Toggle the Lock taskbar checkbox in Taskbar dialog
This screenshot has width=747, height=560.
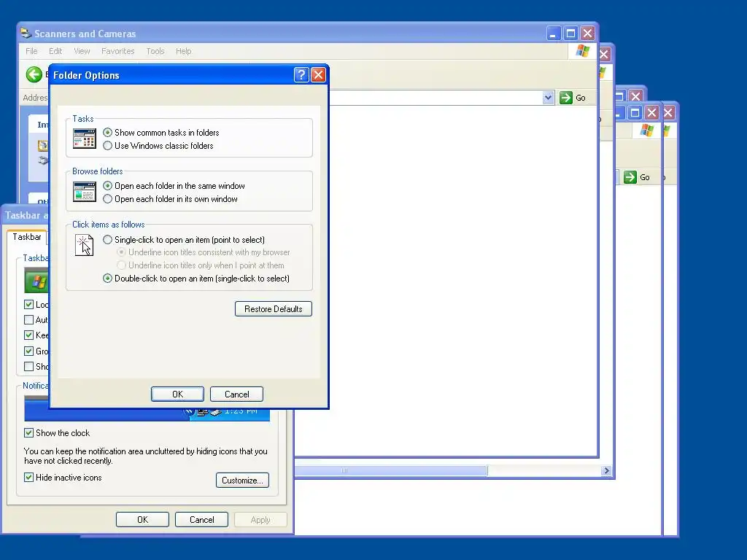(x=28, y=304)
